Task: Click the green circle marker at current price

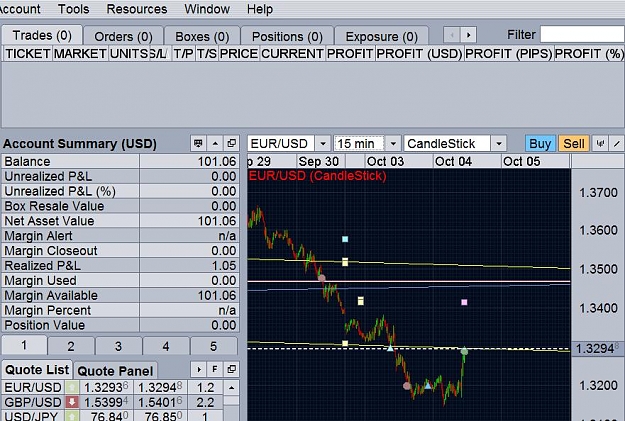Action: click(x=464, y=351)
